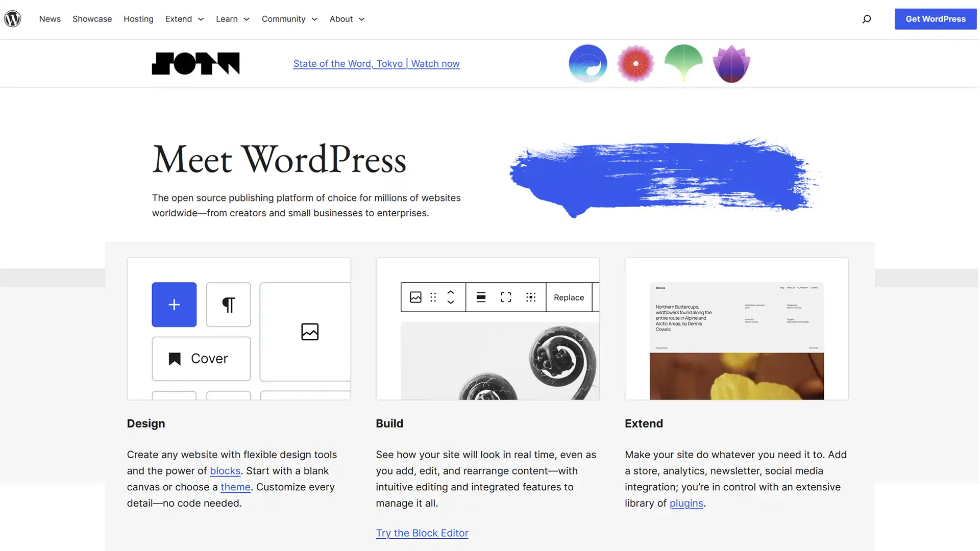This screenshot has height=551, width=980.
Task: Open State of the Word Tokyo link
Action: (x=376, y=64)
